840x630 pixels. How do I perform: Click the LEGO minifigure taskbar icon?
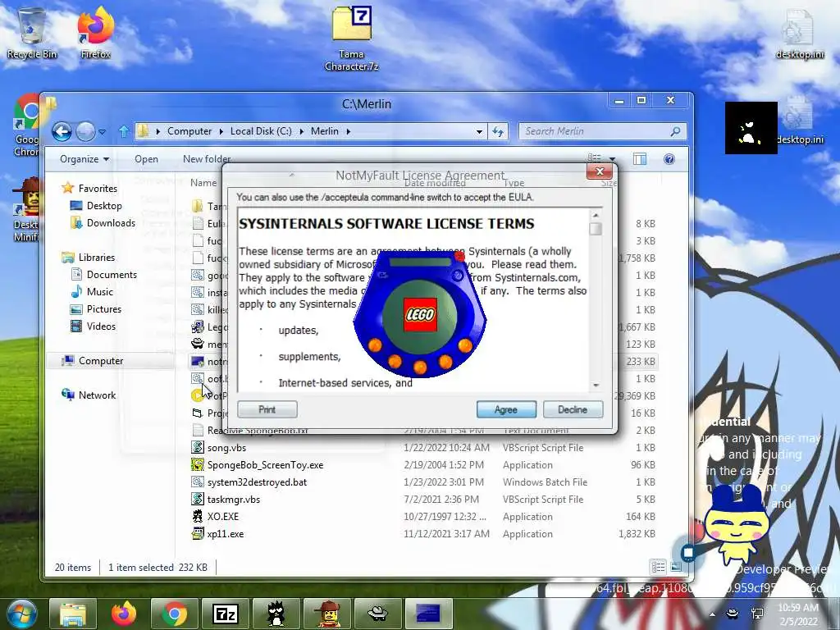[x=326, y=614]
